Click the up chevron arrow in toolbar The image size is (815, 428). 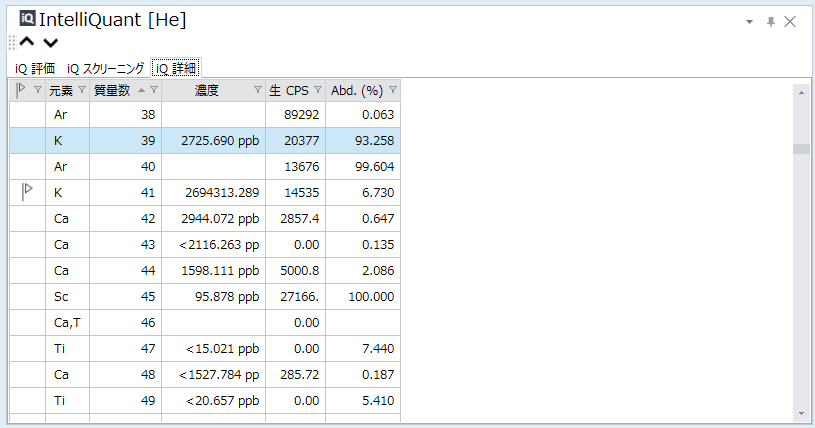27,42
